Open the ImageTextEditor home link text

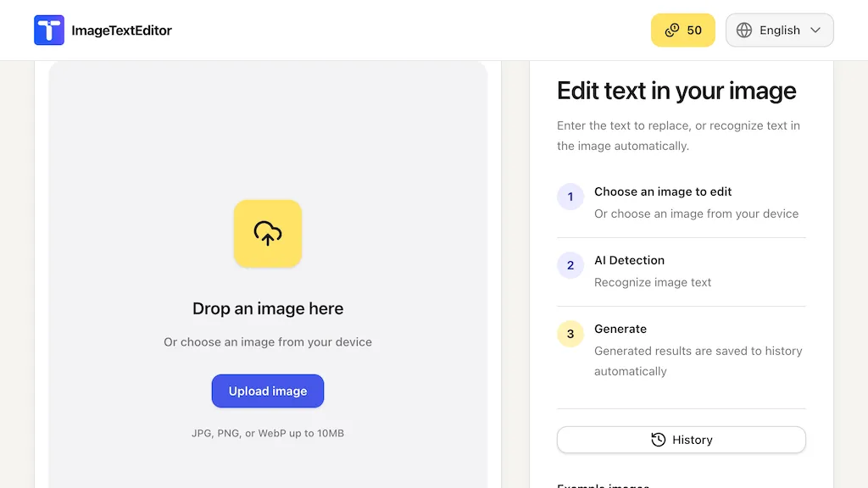(x=121, y=30)
